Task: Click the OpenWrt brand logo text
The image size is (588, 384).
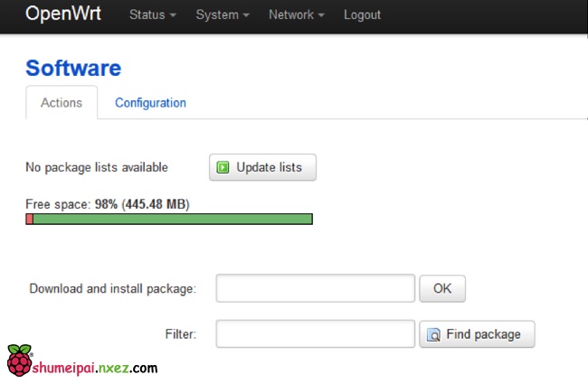Action: tap(63, 14)
